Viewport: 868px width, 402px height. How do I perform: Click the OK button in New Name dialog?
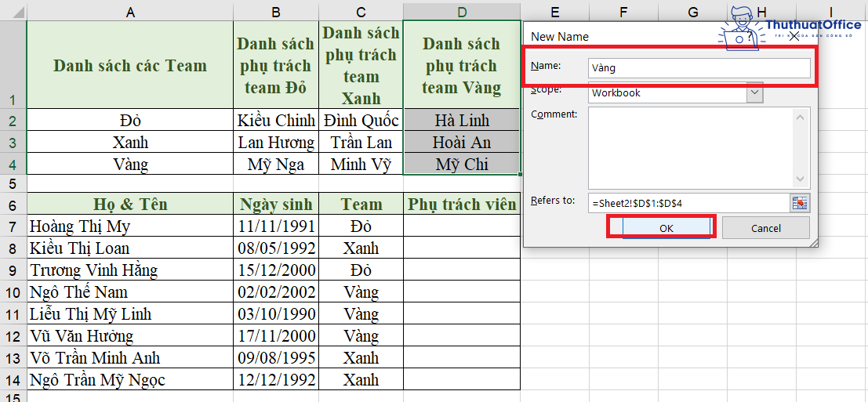[x=666, y=228]
